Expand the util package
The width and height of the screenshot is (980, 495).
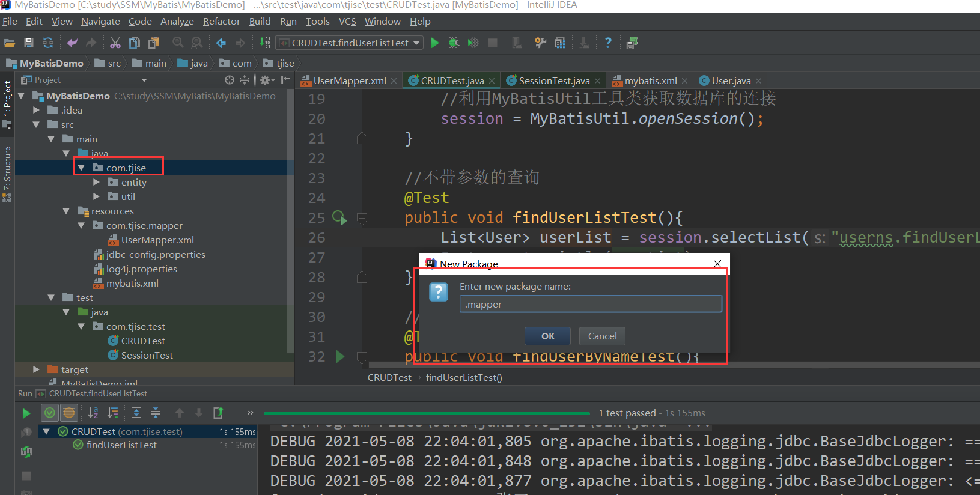pyautogui.click(x=96, y=196)
